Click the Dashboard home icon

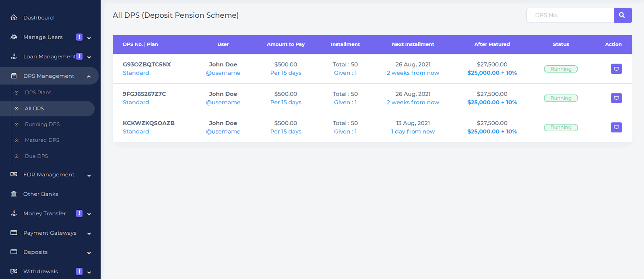(x=14, y=18)
